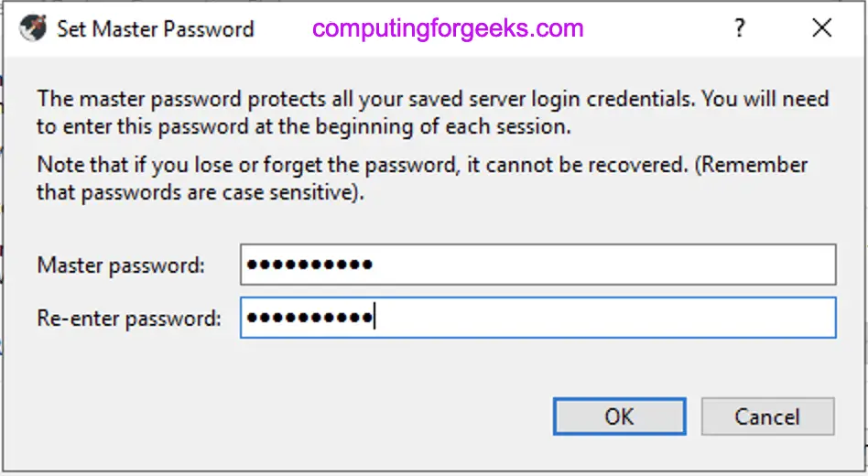Click the line "to enter this password at the beginning"
The width and height of the screenshot is (868, 476).
click(303, 126)
